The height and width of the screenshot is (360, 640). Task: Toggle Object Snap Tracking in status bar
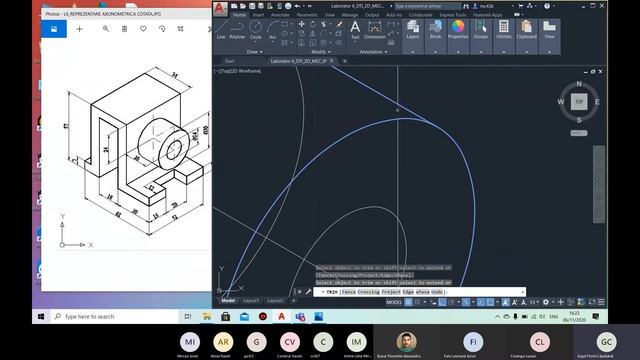click(x=481, y=302)
